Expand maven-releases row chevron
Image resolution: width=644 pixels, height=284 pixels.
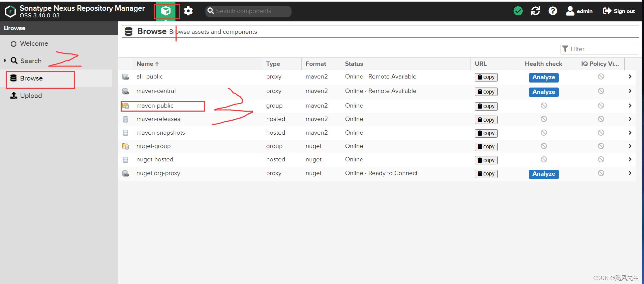tap(630, 119)
